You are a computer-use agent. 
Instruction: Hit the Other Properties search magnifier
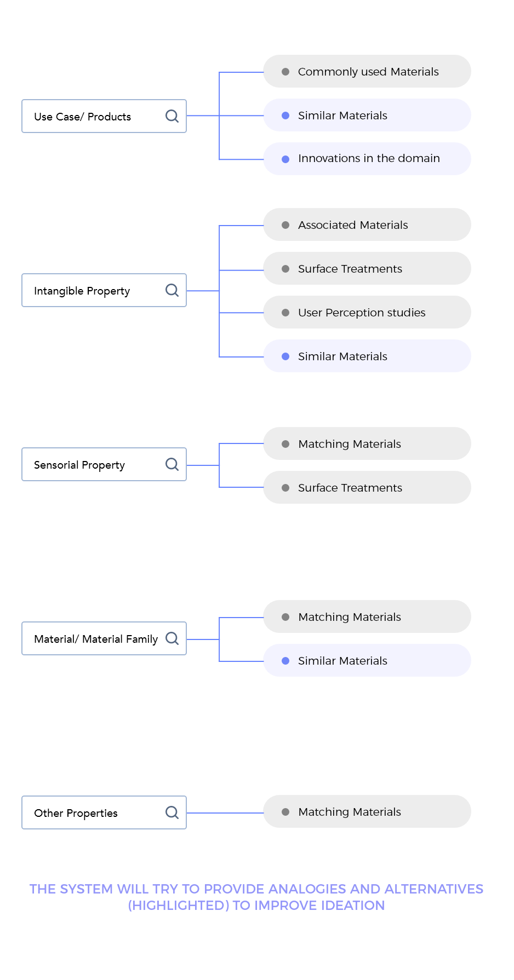click(x=172, y=812)
